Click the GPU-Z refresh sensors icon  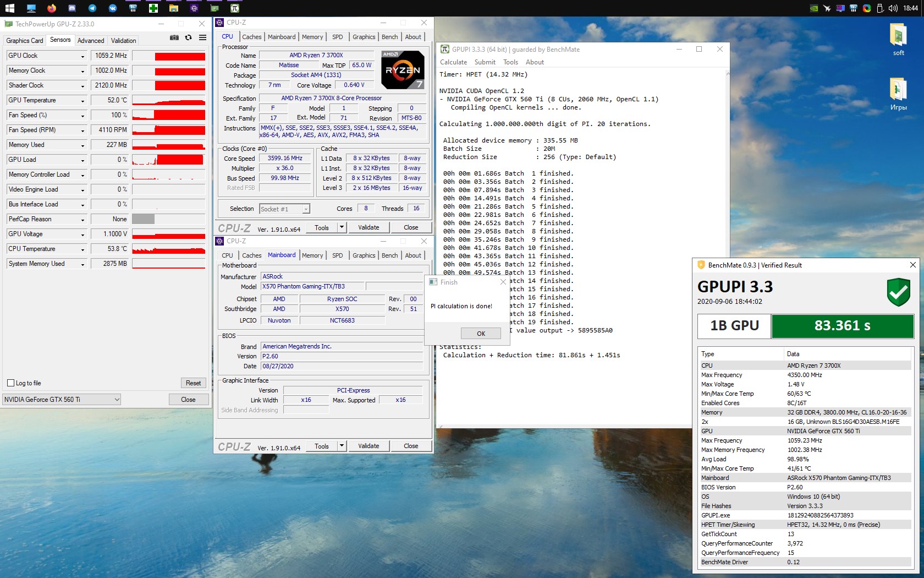(188, 37)
